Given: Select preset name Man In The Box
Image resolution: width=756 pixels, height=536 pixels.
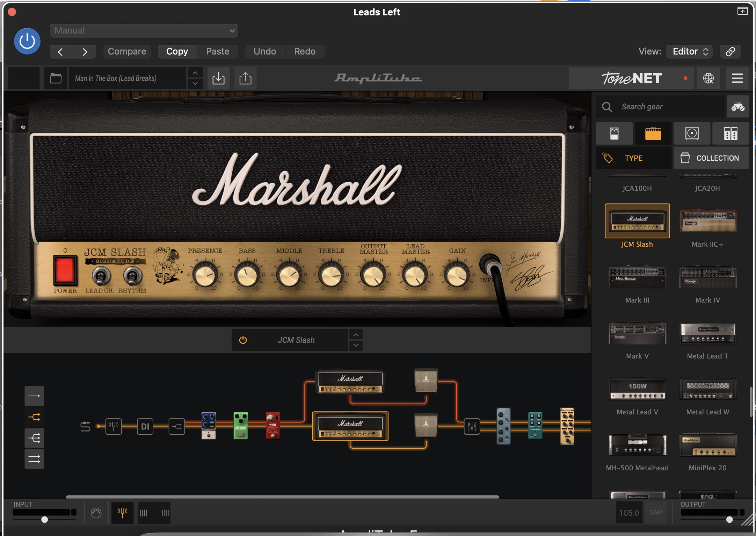Looking at the screenshot, I should [x=128, y=78].
